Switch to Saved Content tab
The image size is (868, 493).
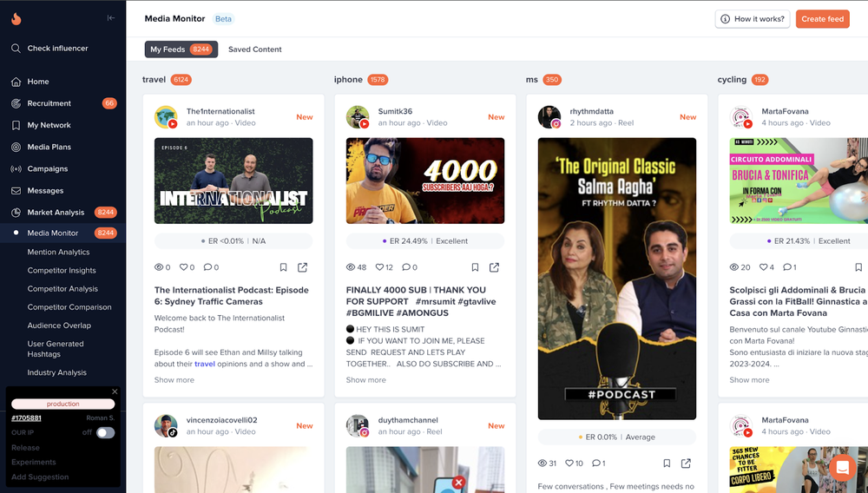(254, 49)
